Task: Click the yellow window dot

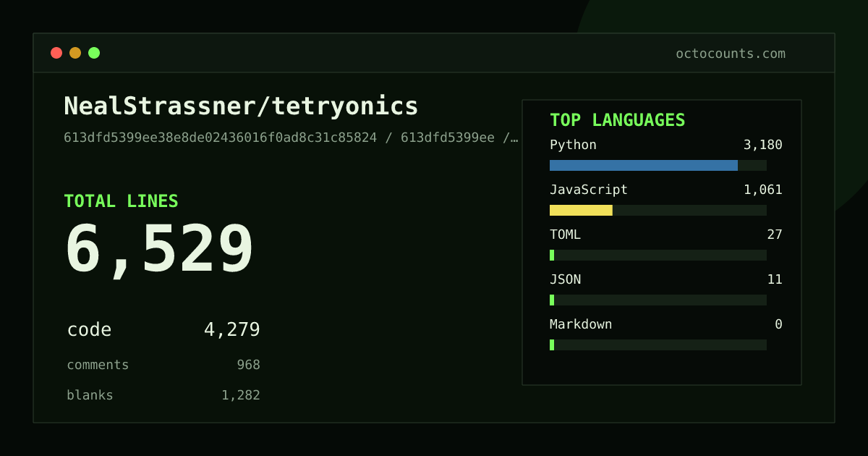Action: click(75, 53)
